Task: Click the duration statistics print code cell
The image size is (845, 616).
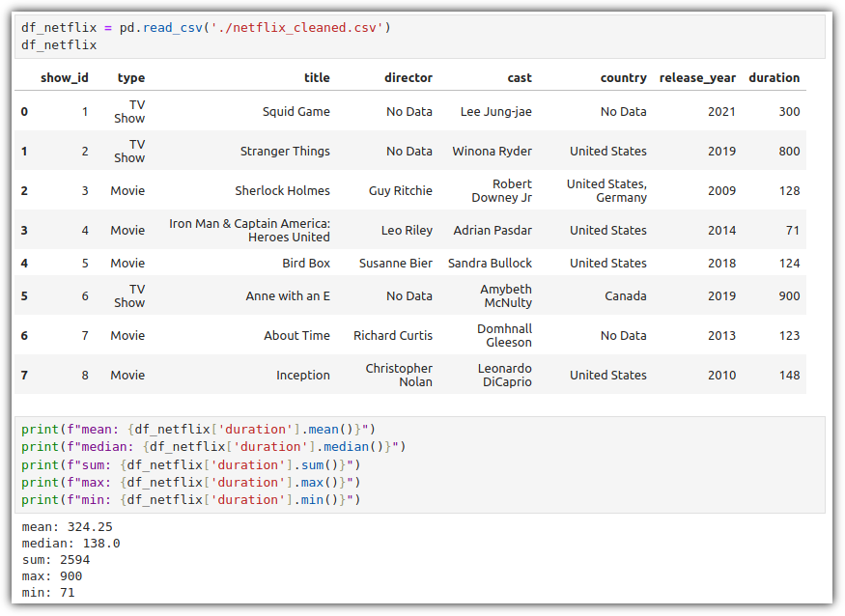Action: pos(419,464)
